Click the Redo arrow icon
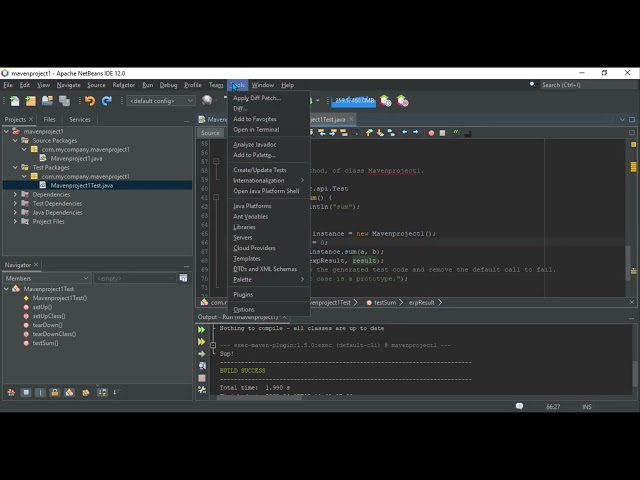 pyautogui.click(x=107, y=101)
